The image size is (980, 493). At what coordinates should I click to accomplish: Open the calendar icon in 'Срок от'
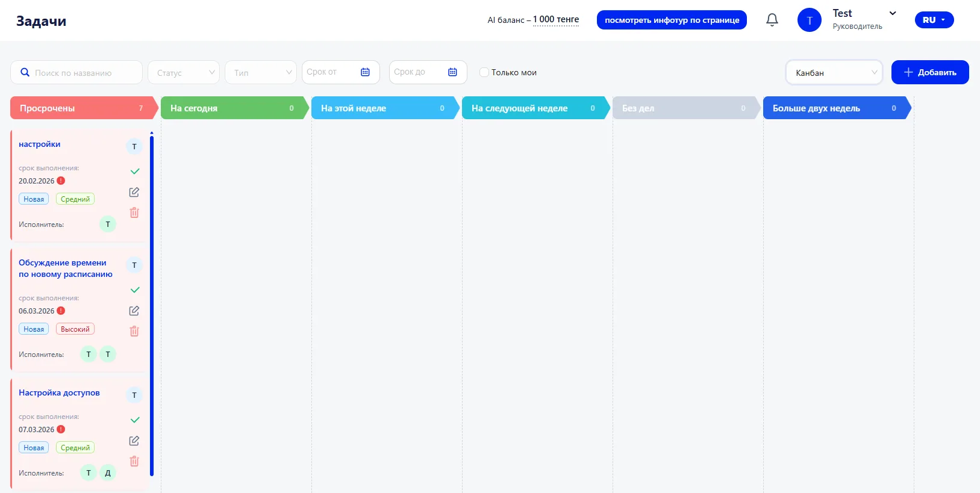point(365,72)
